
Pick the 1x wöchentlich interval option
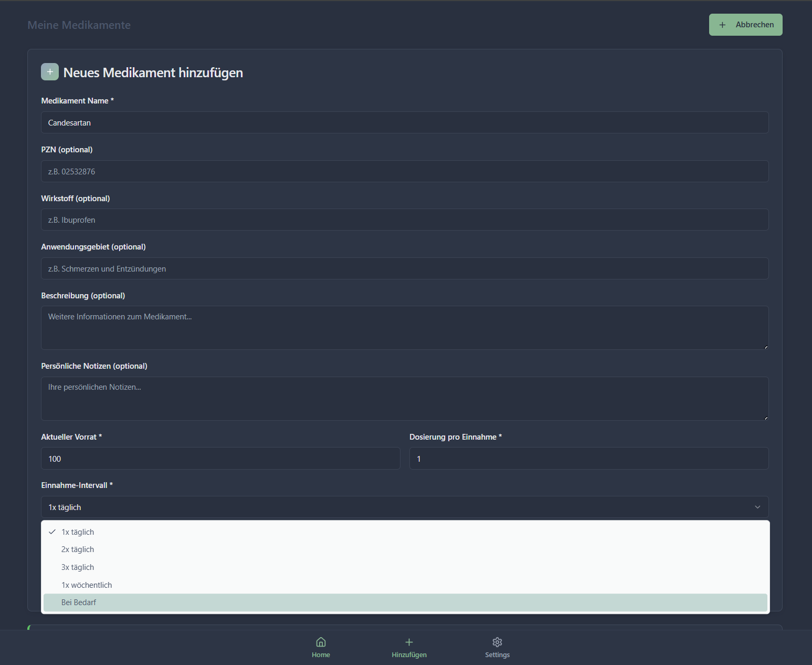[87, 585]
